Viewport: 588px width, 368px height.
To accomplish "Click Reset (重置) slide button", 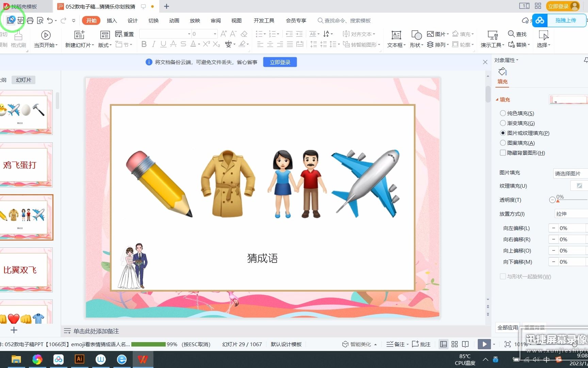I will pos(125,34).
